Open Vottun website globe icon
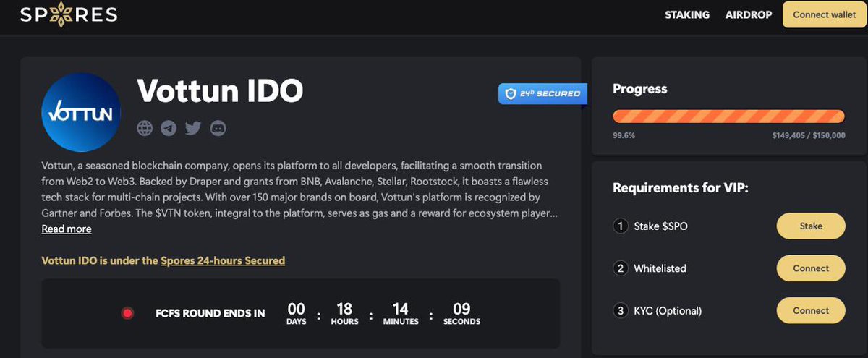Screen dimensions: 868x358 click(145, 128)
